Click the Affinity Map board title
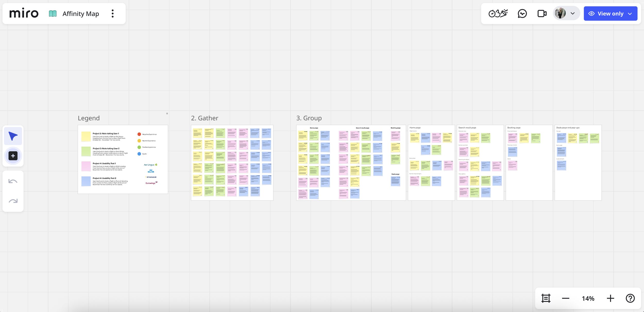This screenshot has width=644, height=312. 81,14
